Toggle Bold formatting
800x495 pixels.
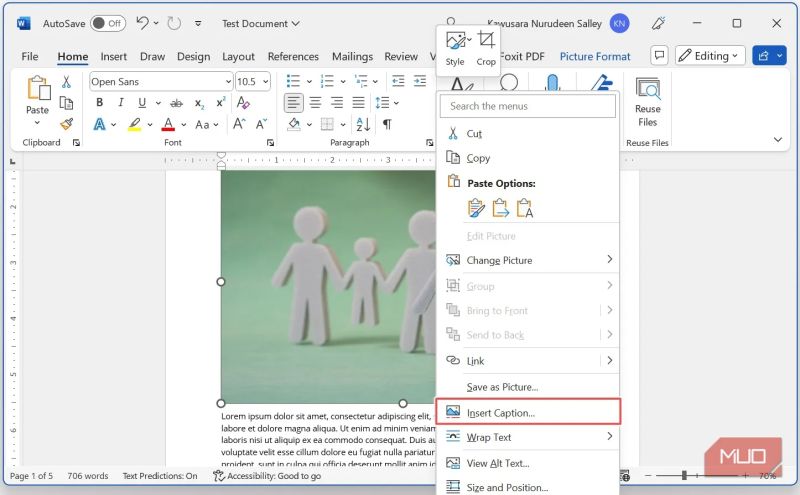point(99,103)
